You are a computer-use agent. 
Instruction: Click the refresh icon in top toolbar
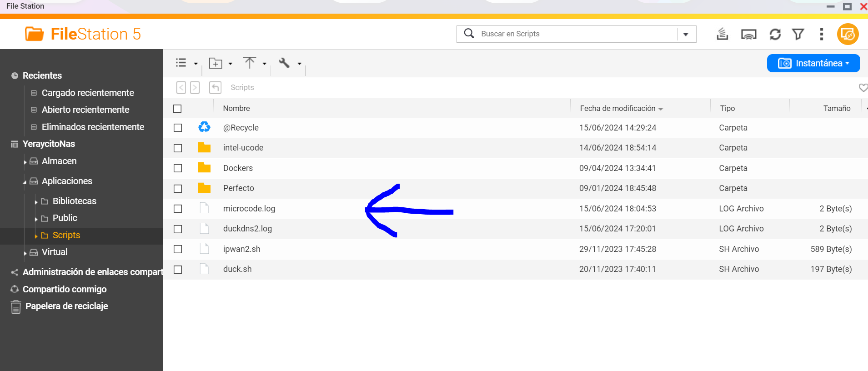[775, 35]
